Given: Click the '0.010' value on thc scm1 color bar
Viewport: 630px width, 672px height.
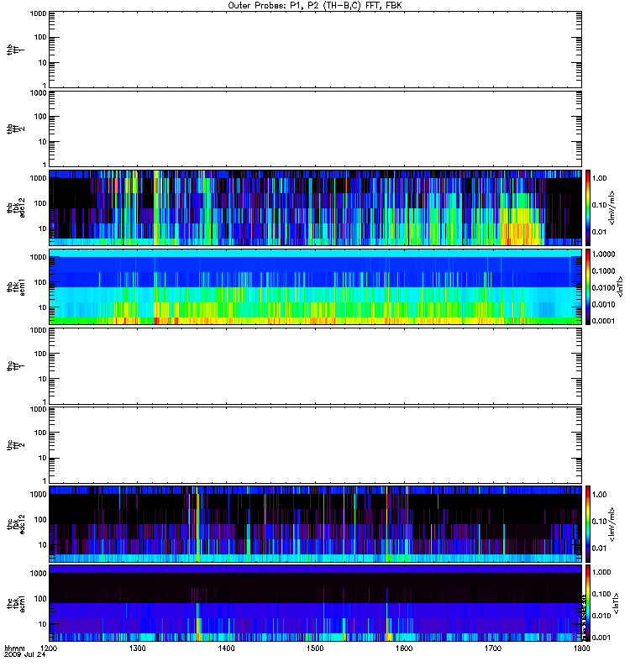Looking at the screenshot, I should [x=601, y=616].
